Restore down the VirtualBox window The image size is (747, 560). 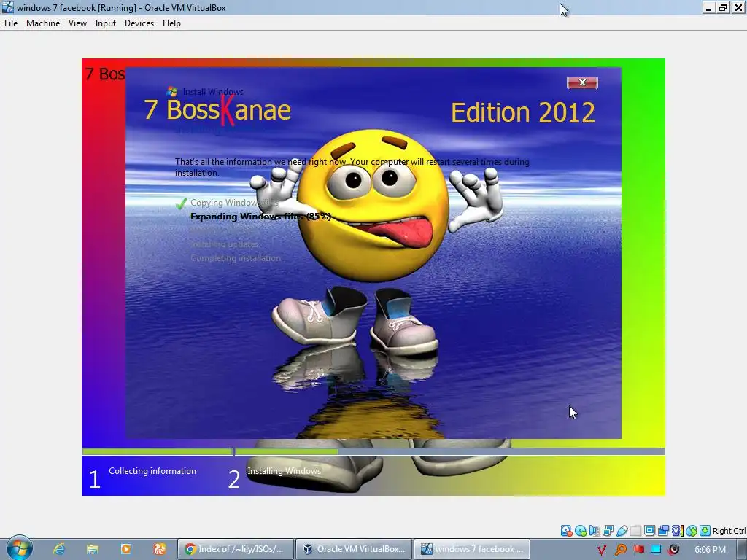[723, 7]
